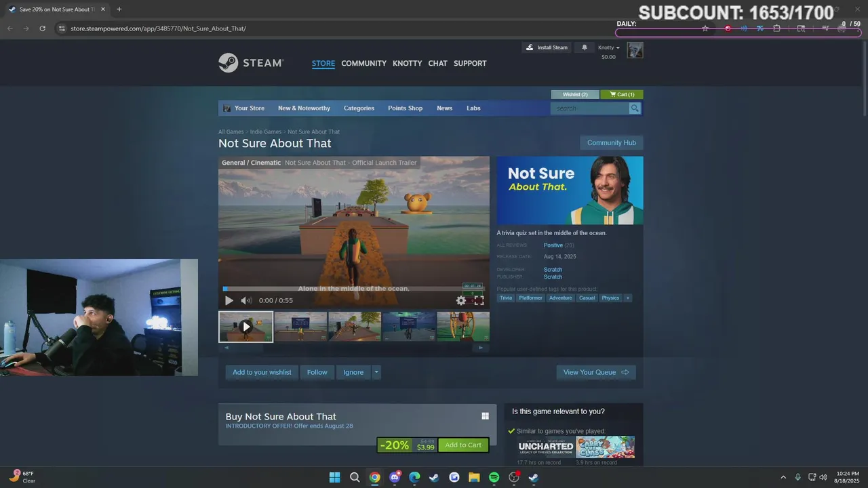Open the Ignore options dropdown arrow
Image resolution: width=868 pixels, height=488 pixels.
pyautogui.click(x=376, y=372)
